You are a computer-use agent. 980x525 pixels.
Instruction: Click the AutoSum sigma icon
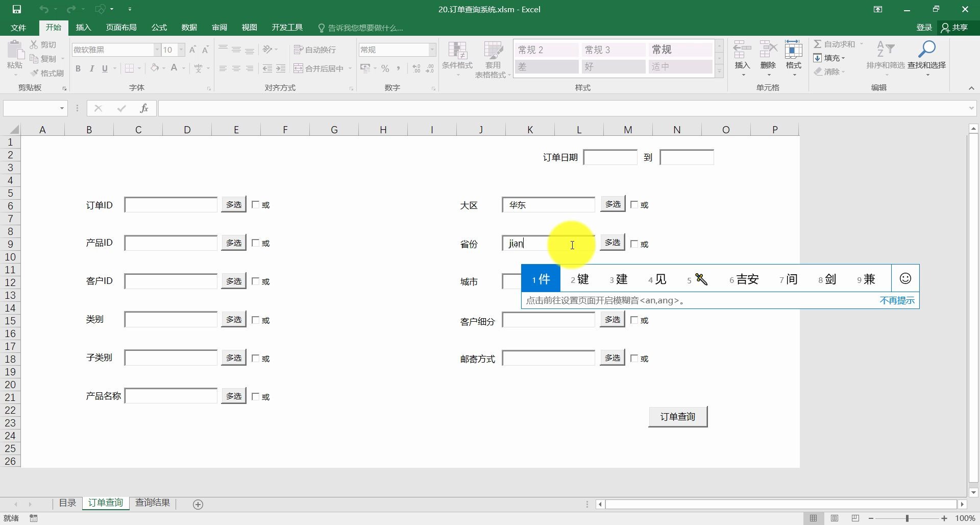tap(818, 44)
